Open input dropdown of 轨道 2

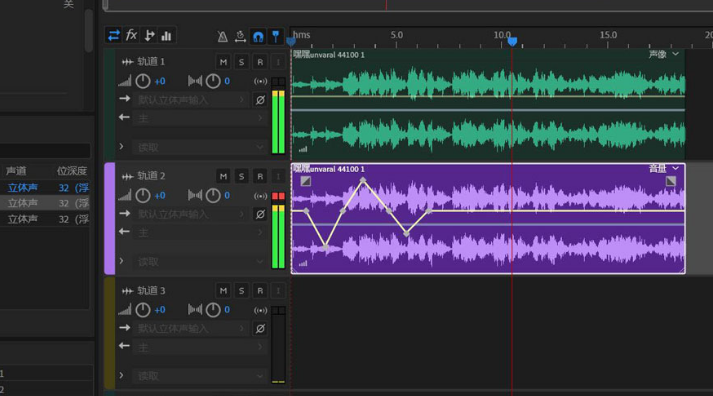(191, 214)
